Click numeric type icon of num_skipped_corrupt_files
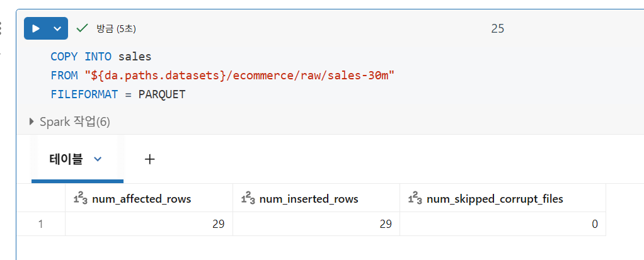644x260 pixels. click(x=415, y=199)
